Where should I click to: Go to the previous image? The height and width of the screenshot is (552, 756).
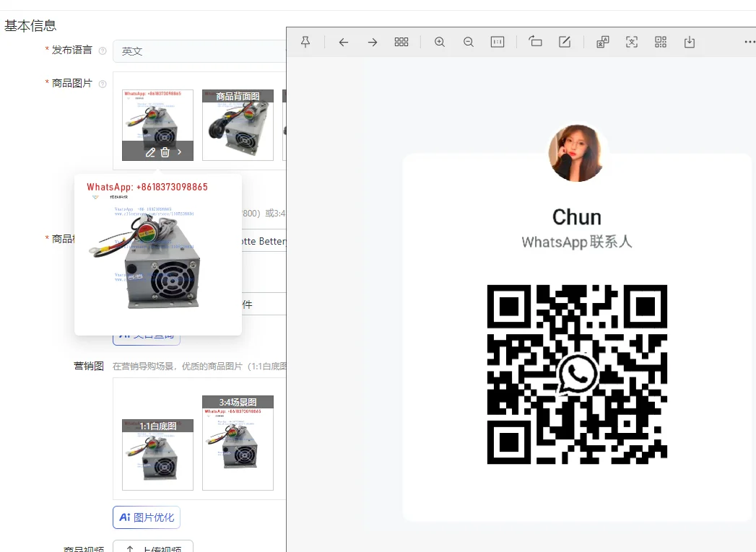coord(344,42)
